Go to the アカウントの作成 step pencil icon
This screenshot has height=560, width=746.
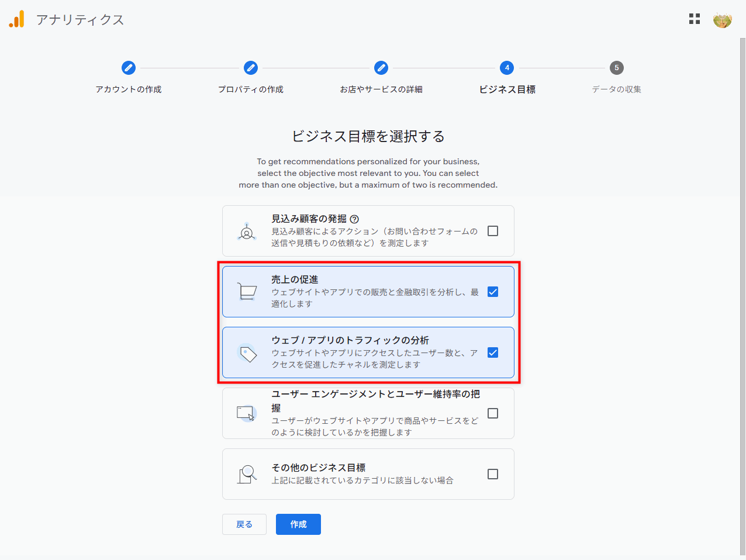click(129, 68)
